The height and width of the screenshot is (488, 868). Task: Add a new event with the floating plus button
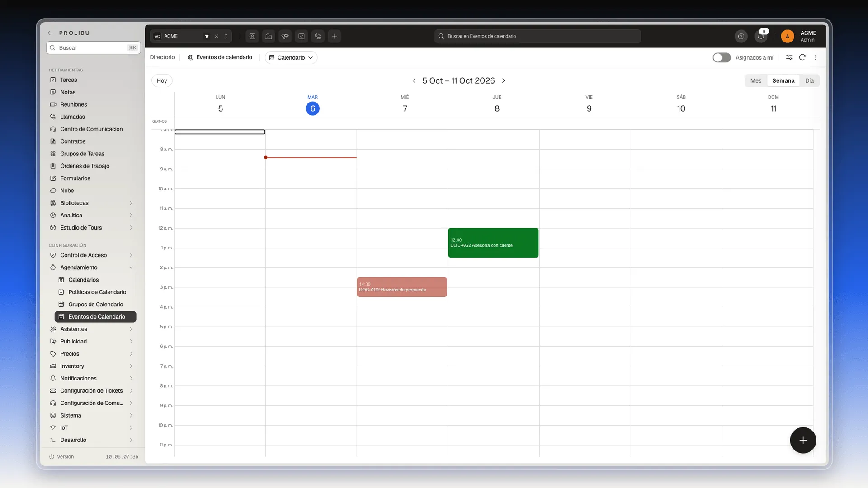click(803, 440)
